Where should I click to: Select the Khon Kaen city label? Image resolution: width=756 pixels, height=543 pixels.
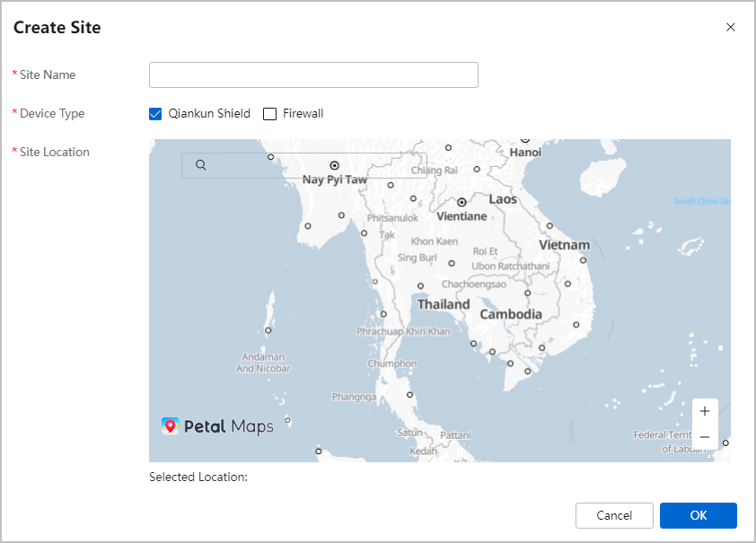click(435, 241)
